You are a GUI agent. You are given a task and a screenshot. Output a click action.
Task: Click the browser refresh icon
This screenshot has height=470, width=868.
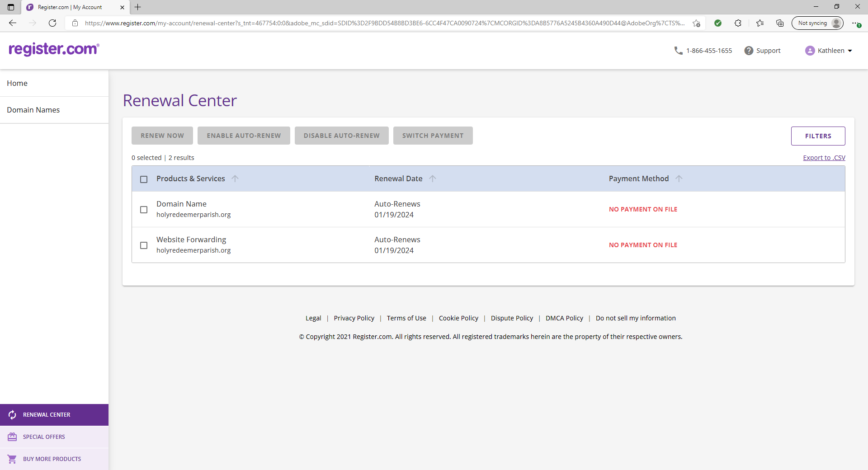point(52,23)
